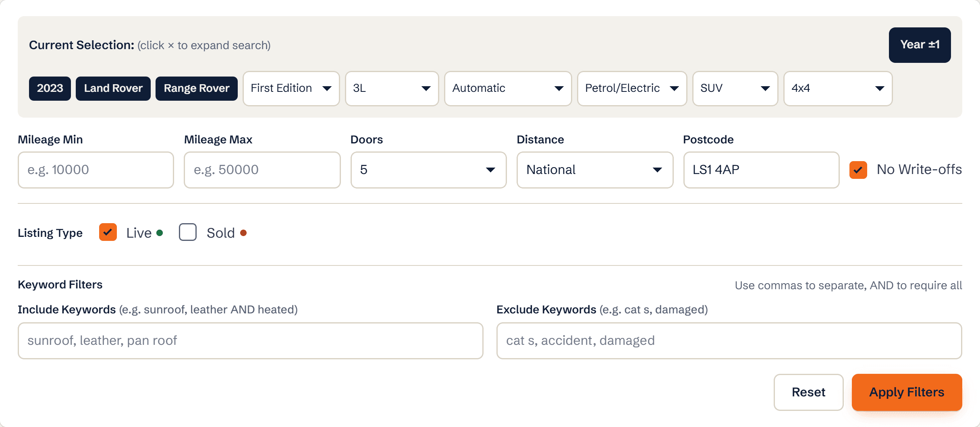Click the Reset button
Screen dimensions: 980x427
(809, 392)
